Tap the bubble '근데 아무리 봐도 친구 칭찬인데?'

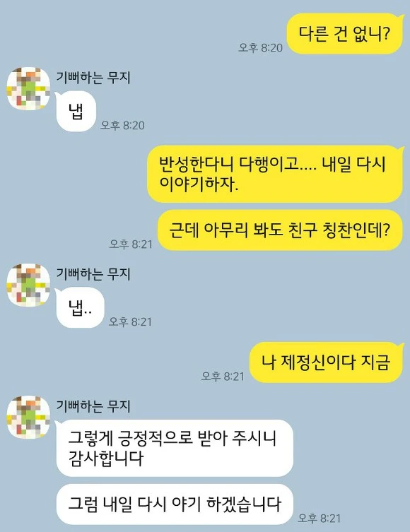pyautogui.click(x=280, y=230)
